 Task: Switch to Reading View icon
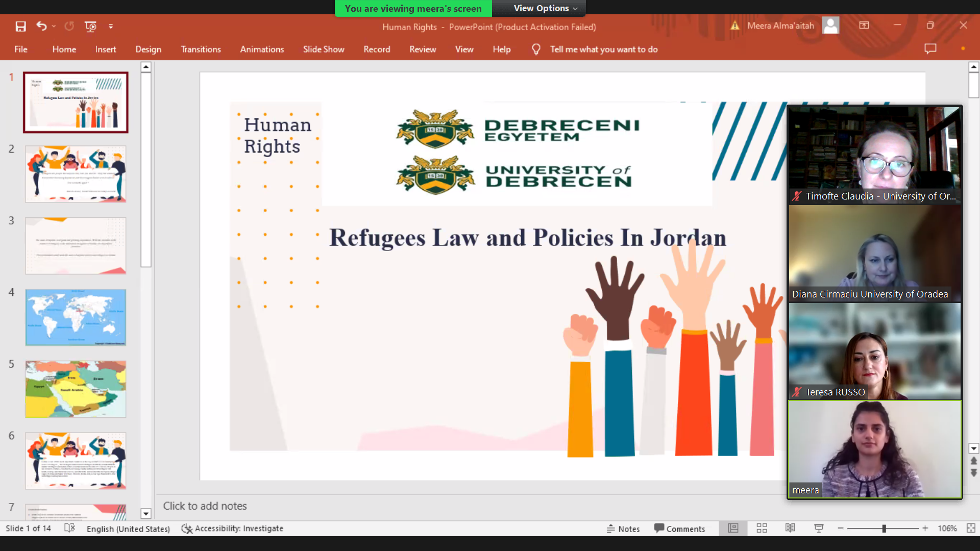[790, 529]
